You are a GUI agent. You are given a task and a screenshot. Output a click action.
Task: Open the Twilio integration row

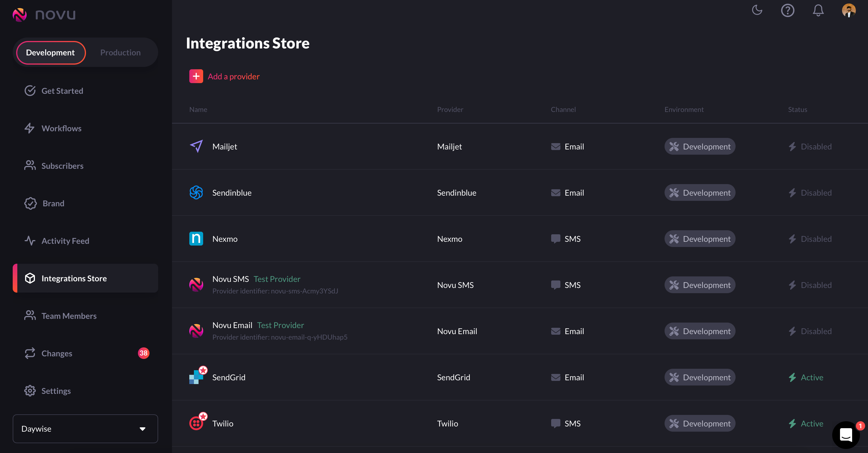(x=223, y=423)
